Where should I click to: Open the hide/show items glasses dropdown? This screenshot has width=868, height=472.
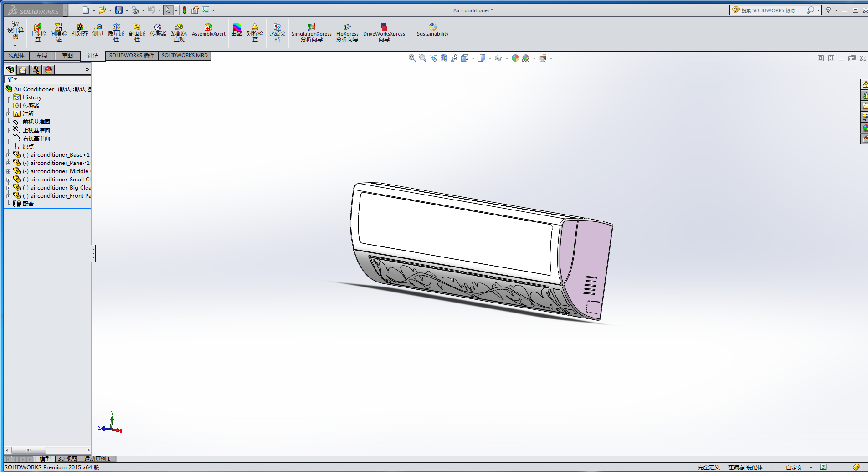click(x=507, y=58)
